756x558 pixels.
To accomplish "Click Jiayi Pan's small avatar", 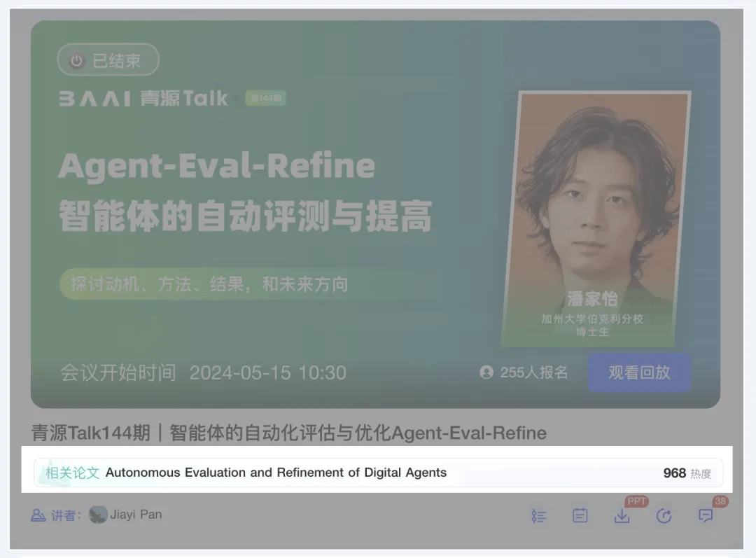I will point(98,515).
